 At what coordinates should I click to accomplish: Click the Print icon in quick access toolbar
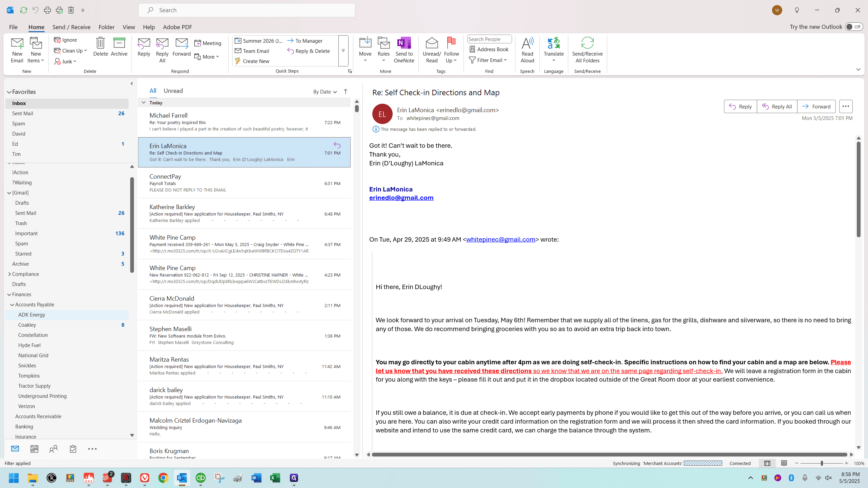(x=47, y=10)
